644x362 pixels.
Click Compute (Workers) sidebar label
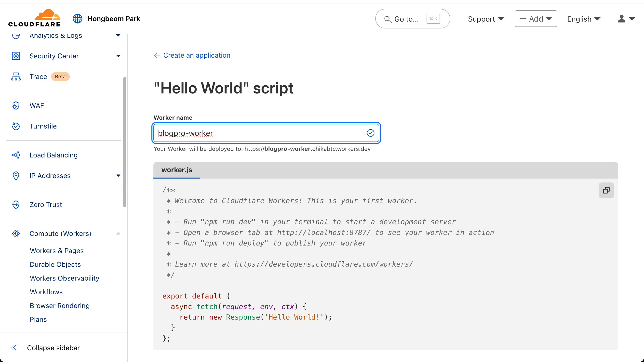coord(60,233)
